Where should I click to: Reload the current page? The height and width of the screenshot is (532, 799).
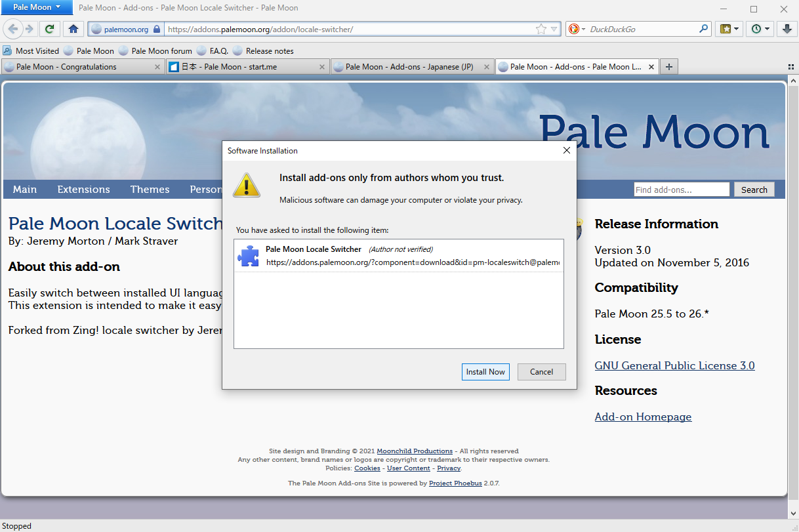tap(50, 29)
